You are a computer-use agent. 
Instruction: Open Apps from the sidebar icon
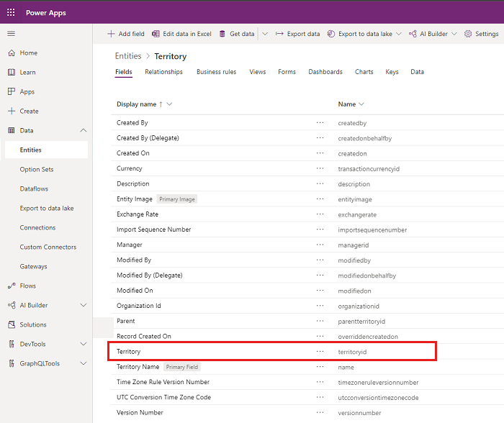(11, 92)
